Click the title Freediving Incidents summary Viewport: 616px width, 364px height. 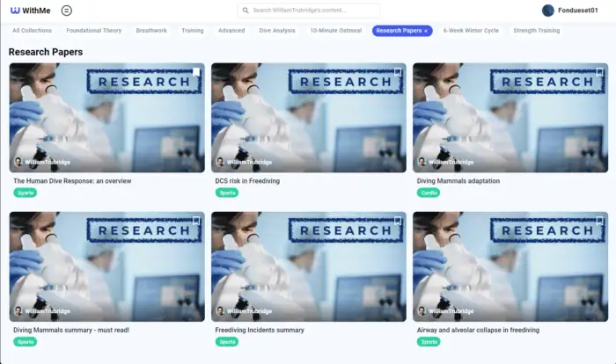pos(260,331)
